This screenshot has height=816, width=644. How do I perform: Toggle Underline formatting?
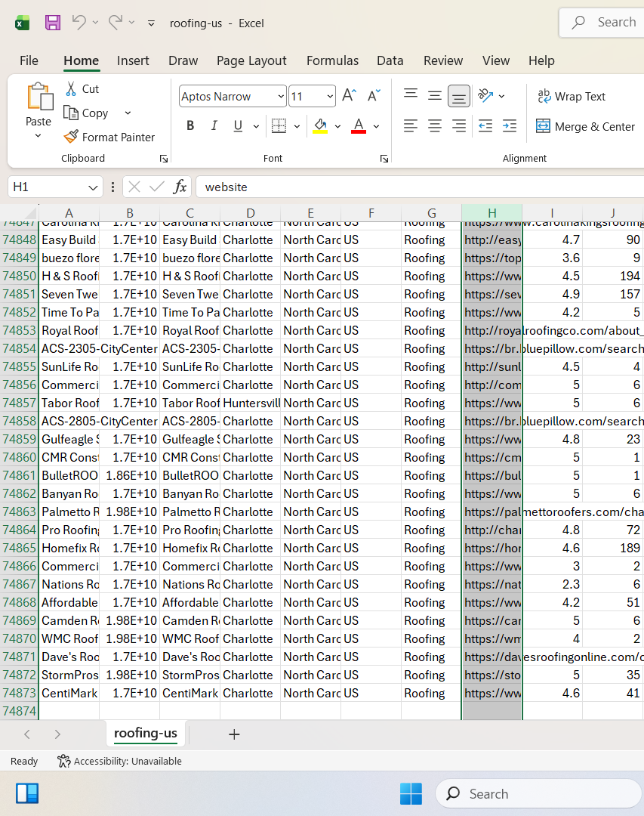[238, 125]
